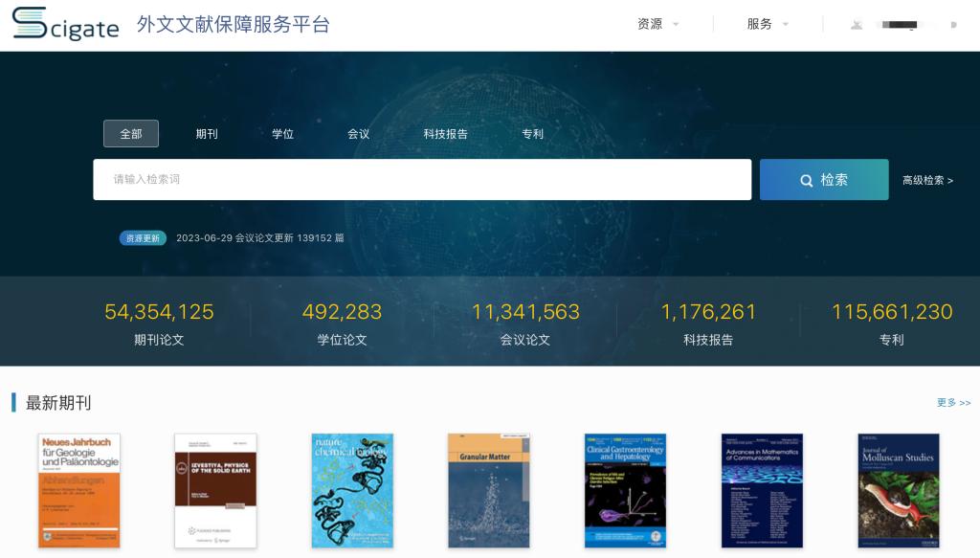Open the 资源 dropdown menu
This screenshot has height=558, width=980.
[x=658, y=24]
